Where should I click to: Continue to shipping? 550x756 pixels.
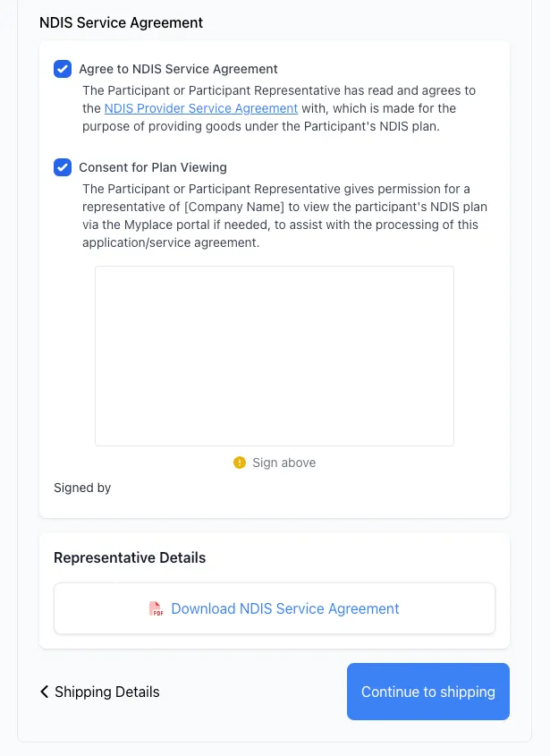(x=428, y=692)
